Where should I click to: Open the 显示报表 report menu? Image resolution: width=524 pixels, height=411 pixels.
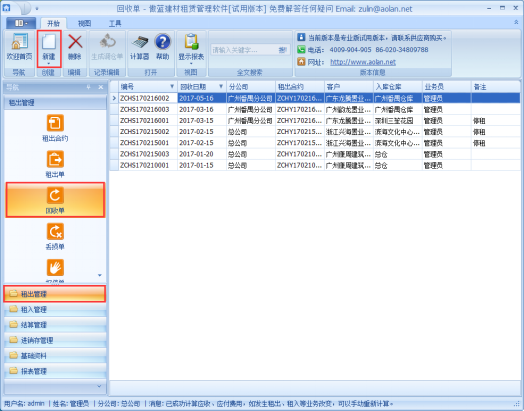pyautogui.click(x=191, y=49)
